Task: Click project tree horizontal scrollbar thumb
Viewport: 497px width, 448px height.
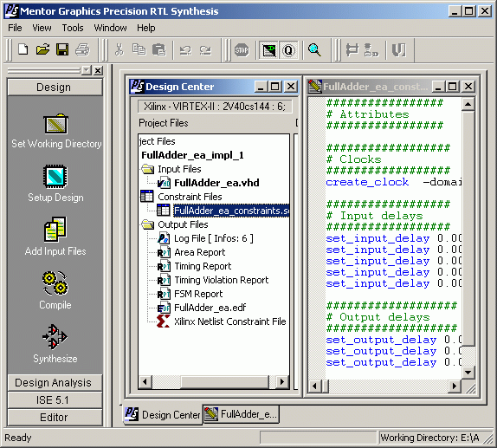Action: click(225, 381)
